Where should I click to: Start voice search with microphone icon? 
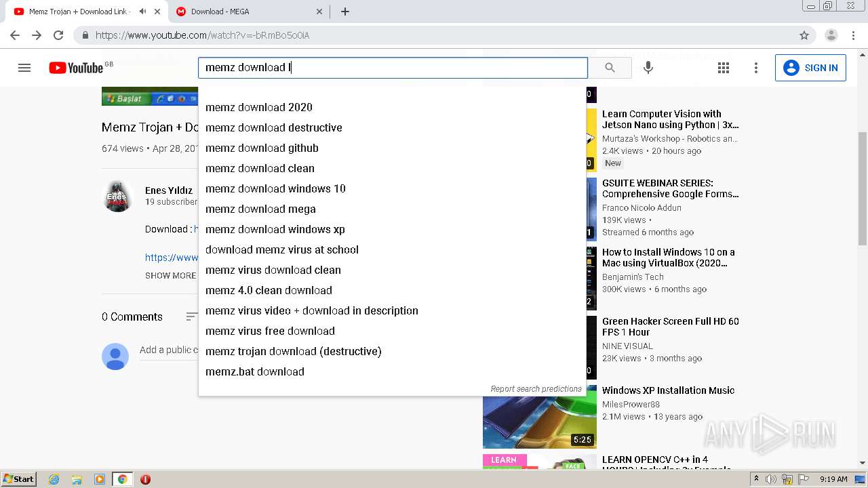coord(648,68)
